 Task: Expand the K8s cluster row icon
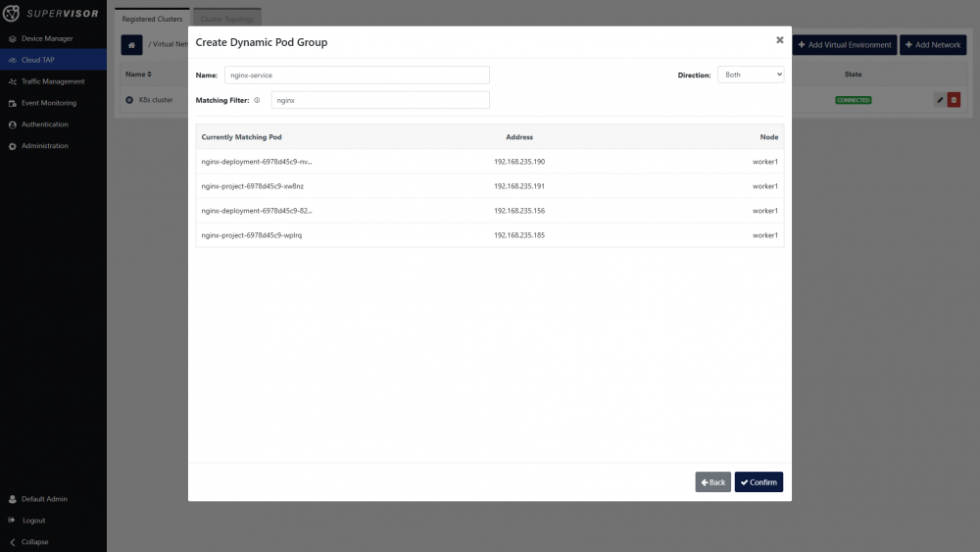pos(129,100)
